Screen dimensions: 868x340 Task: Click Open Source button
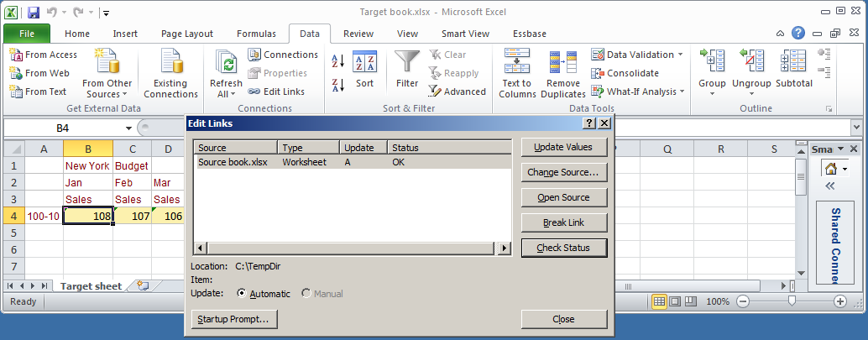tap(564, 197)
